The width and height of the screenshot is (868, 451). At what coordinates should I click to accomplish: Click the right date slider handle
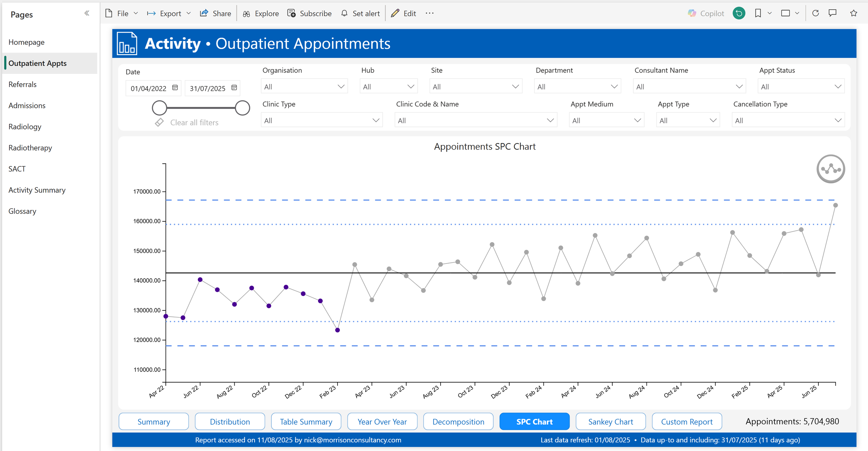click(242, 108)
